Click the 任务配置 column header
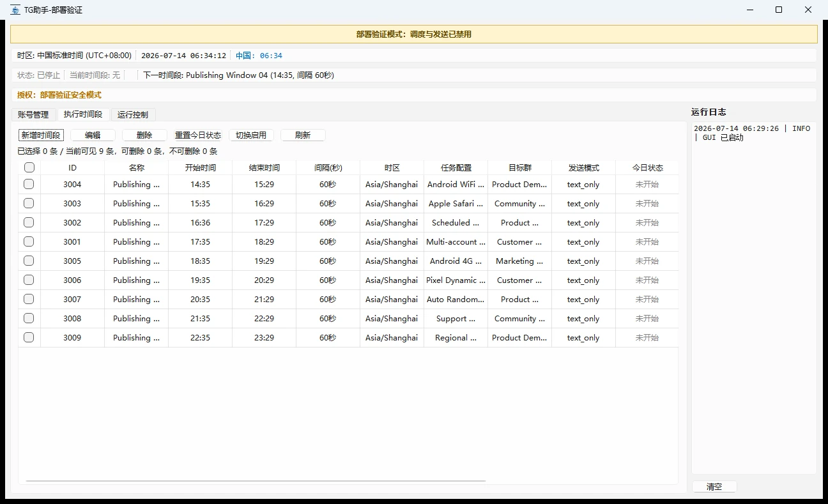 (456, 167)
